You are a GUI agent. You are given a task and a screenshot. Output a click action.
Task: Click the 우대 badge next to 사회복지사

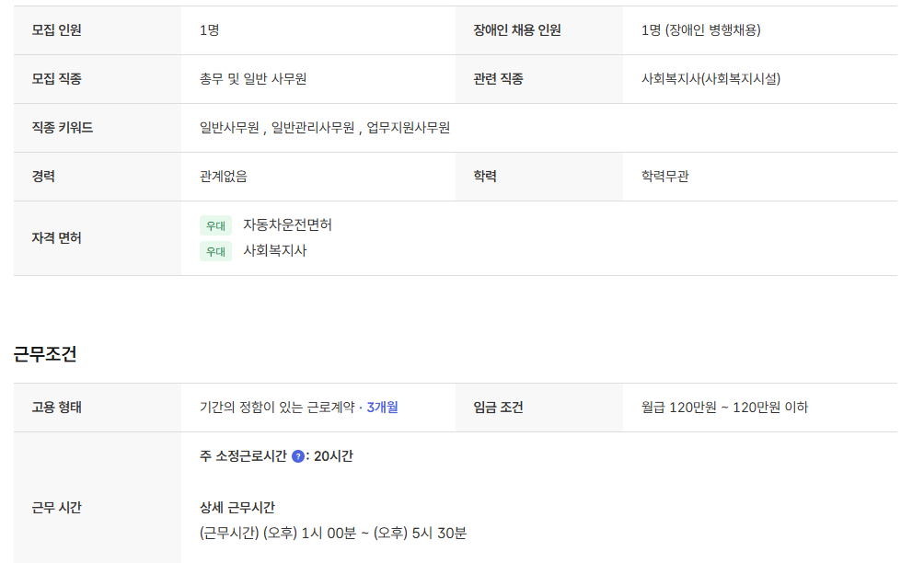click(x=215, y=251)
